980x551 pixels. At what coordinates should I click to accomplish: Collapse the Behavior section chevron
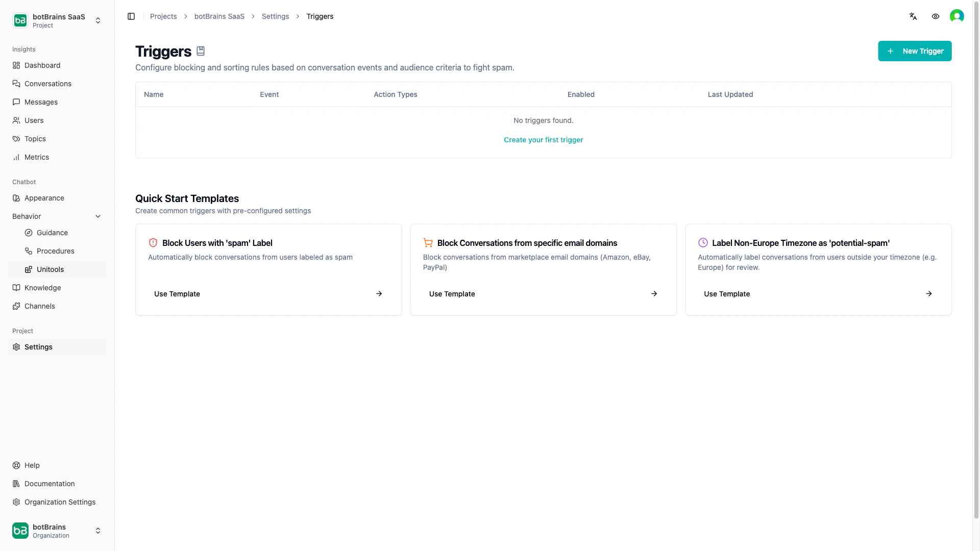coord(97,216)
